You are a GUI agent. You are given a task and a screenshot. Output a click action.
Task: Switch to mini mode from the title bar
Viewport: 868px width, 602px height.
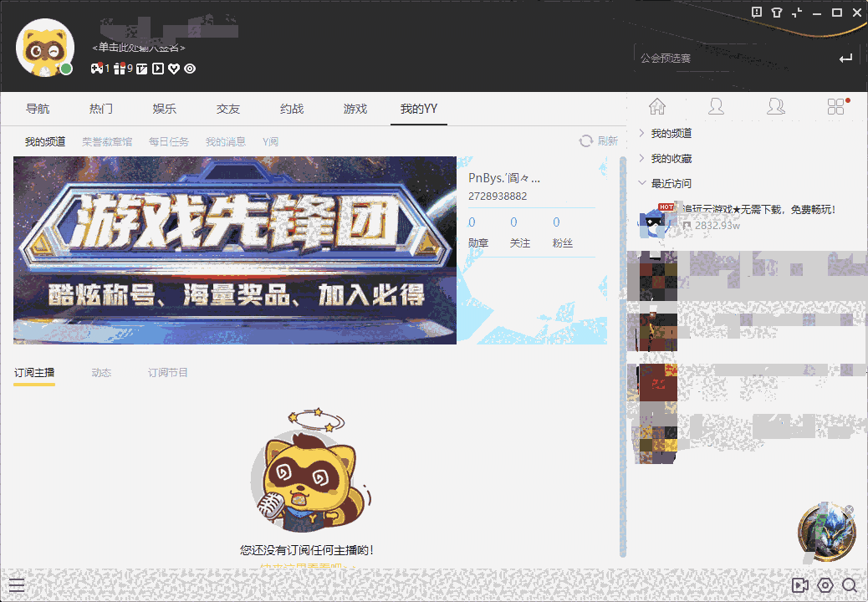point(796,13)
